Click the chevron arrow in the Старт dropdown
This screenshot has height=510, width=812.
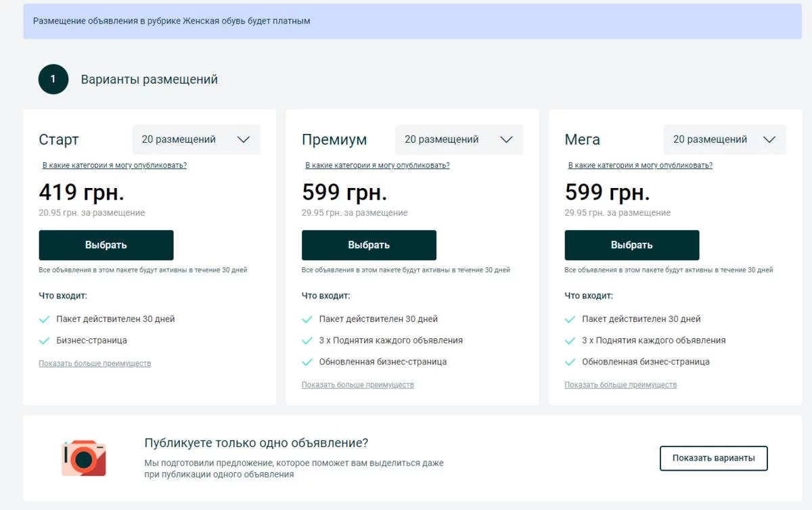(244, 139)
